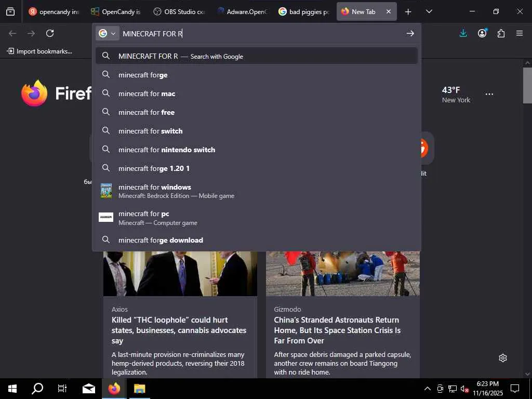This screenshot has width=532, height=399.
Task: Switch to the 'opencandy ins' Yandex tab
Action: coord(54,11)
